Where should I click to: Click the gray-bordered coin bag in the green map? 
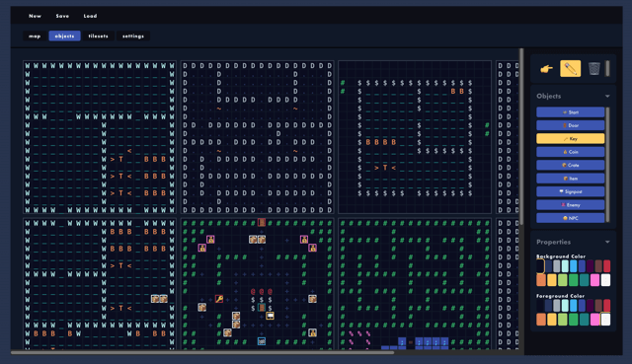click(312, 332)
